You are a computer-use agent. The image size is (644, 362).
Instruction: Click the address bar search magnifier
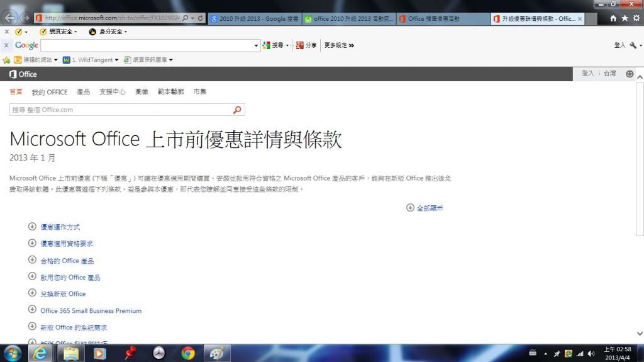click(186, 18)
